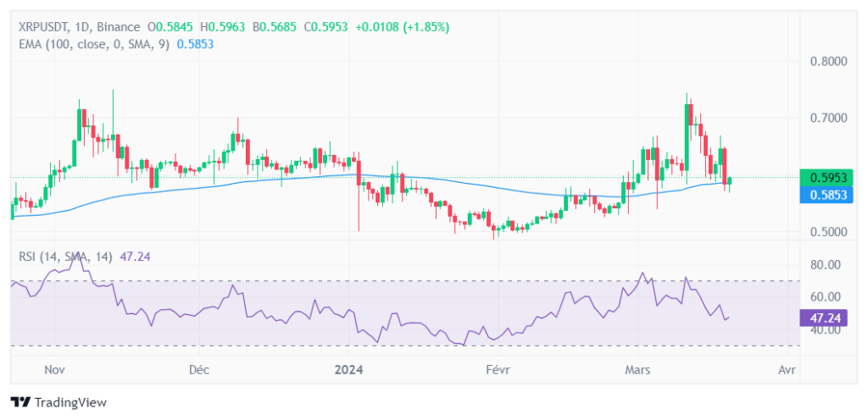Click the Déc label on time axis

coord(198,370)
